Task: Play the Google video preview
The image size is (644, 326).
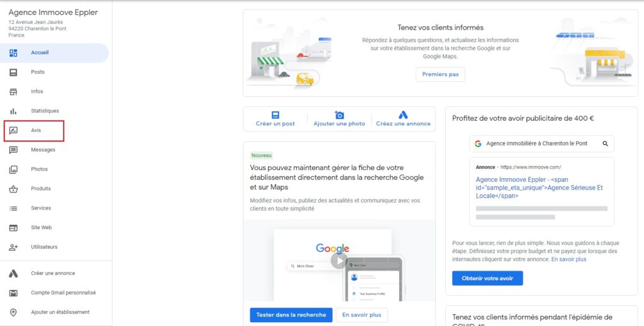Action: [x=339, y=261]
